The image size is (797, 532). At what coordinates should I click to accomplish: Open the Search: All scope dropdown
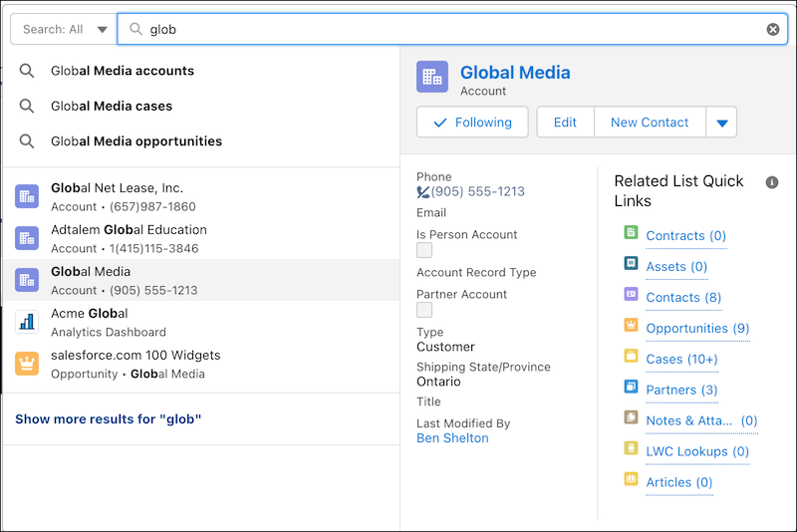tap(64, 30)
